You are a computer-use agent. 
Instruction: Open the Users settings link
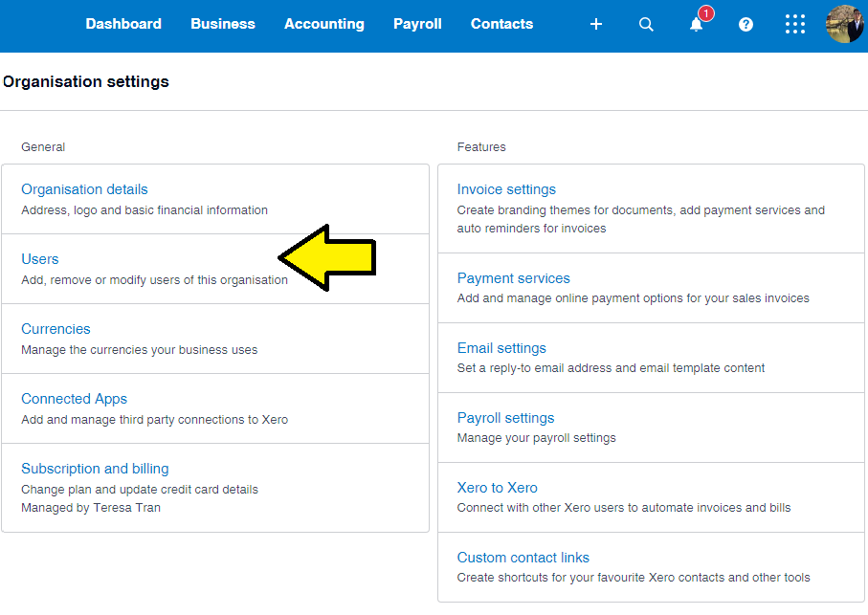coord(40,259)
